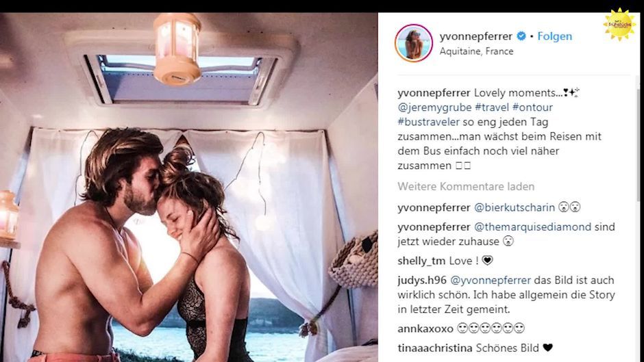Image resolution: width=644 pixels, height=362 pixels.
Task: Click the Folgen follow link
Action: pos(554,36)
